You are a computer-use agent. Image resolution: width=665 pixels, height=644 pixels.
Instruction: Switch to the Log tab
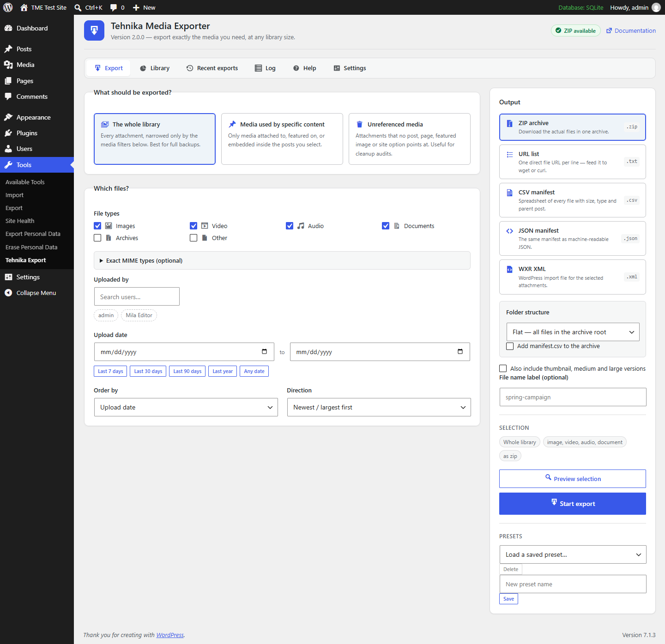coord(265,68)
